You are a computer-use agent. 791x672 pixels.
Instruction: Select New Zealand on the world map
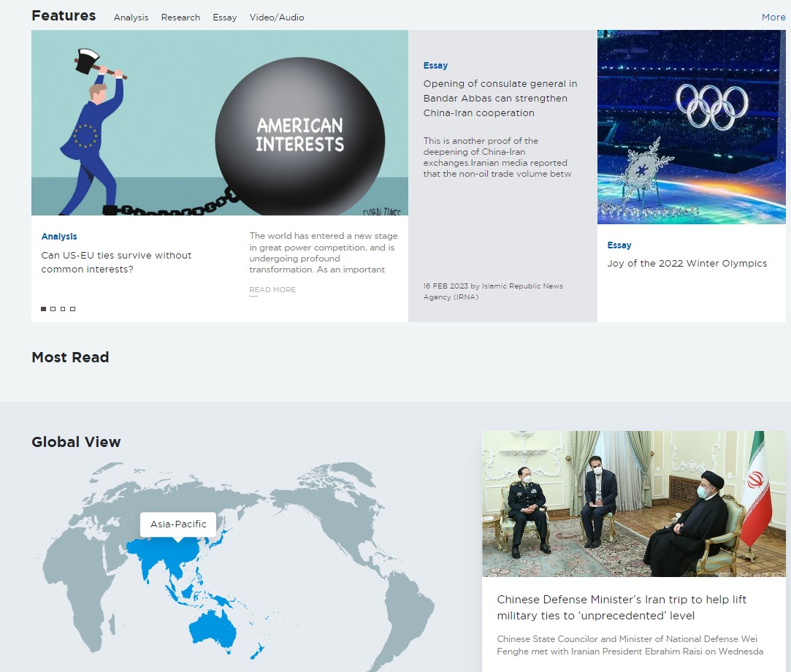257,652
